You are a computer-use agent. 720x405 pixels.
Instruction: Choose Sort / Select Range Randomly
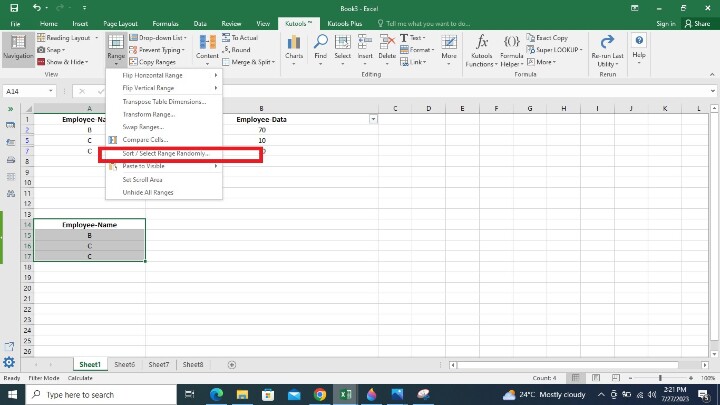164,153
